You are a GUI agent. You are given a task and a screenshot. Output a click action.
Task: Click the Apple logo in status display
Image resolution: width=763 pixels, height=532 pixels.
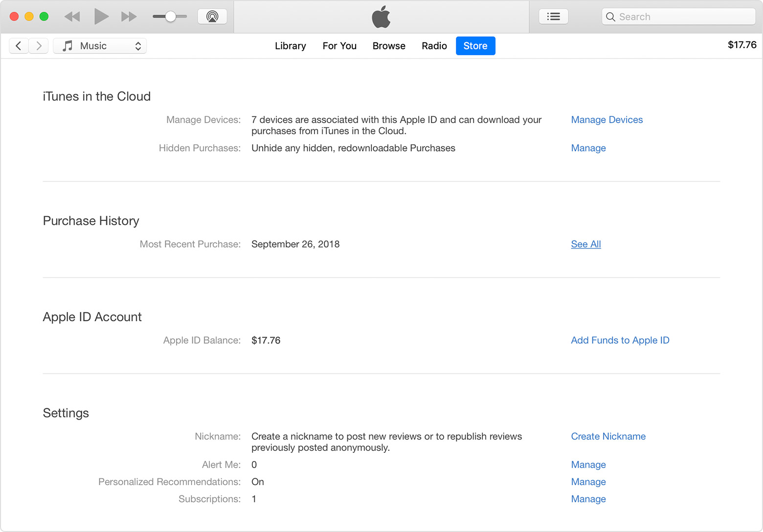(x=381, y=17)
